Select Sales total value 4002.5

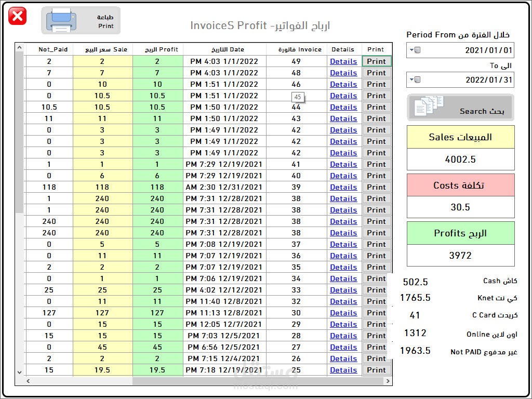pyautogui.click(x=460, y=159)
